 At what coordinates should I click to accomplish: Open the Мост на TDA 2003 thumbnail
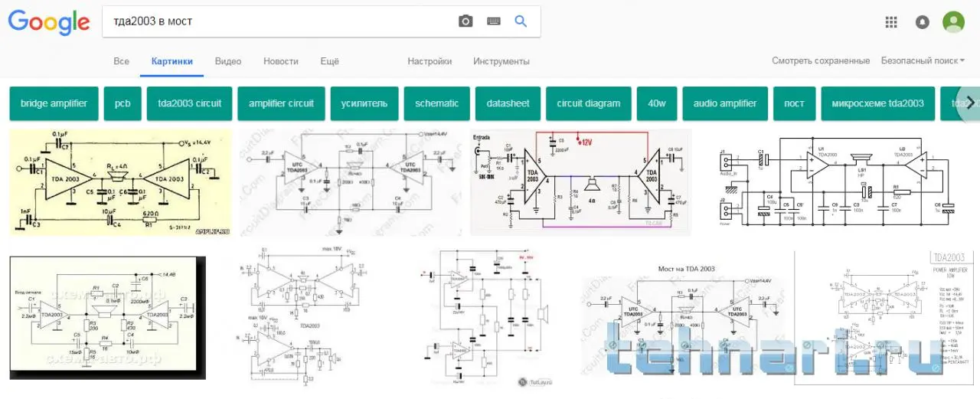(x=687, y=322)
